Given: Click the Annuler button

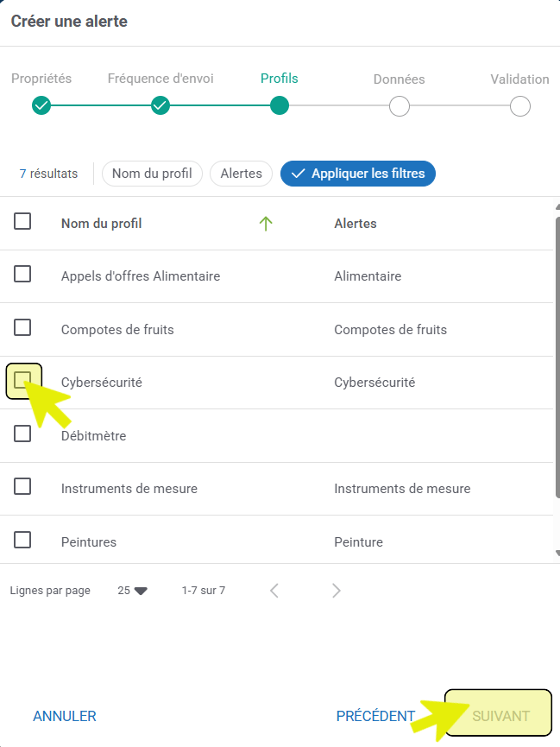Looking at the screenshot, I should pyautogui.click(x=65, y=716).
